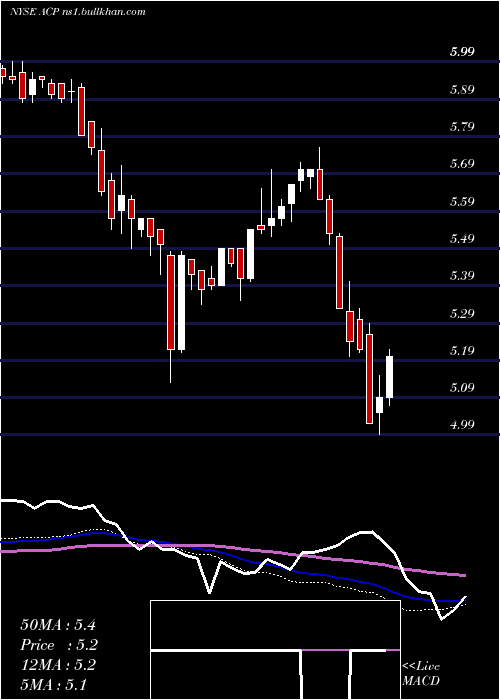Click the 5.29 price axis label
This screenshot has width=500, height=700.
(462, 312)
